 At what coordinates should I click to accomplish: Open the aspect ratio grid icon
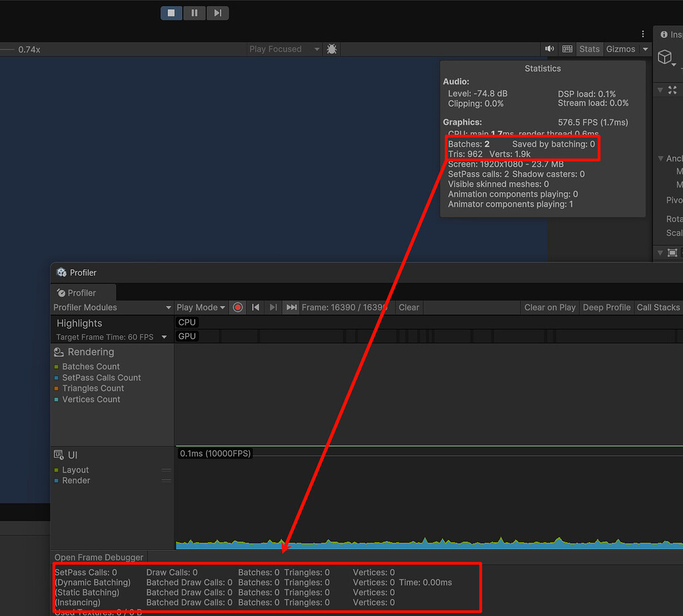point(567,49)
